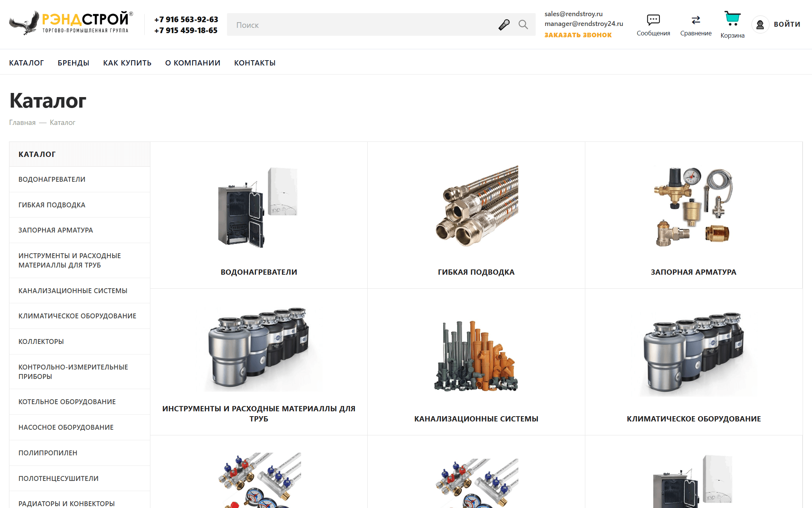Select ВОДОНАГРЕВАТЕЛИ in the sidebar
The height and width of the screenshot is (508, 812).
point(80,179)
